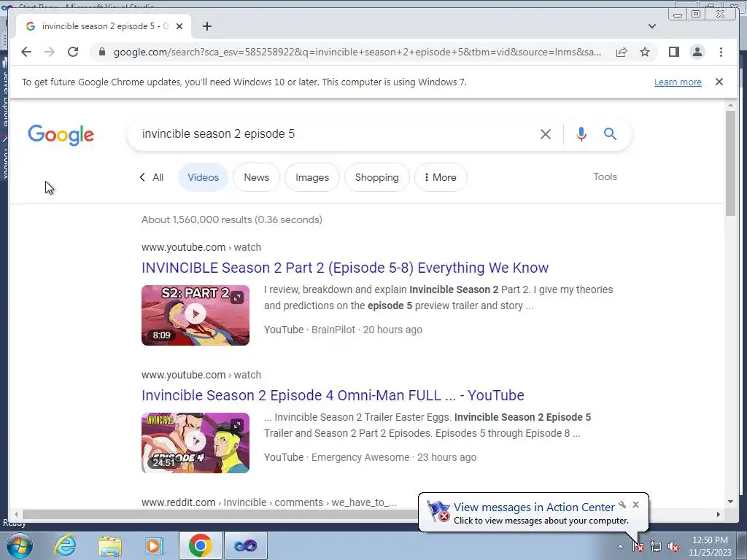Image resolution: width=747 pixels, height=560 pixels.
Task: Play the EPISODE 4 video thumbnail
Action: 196,443
